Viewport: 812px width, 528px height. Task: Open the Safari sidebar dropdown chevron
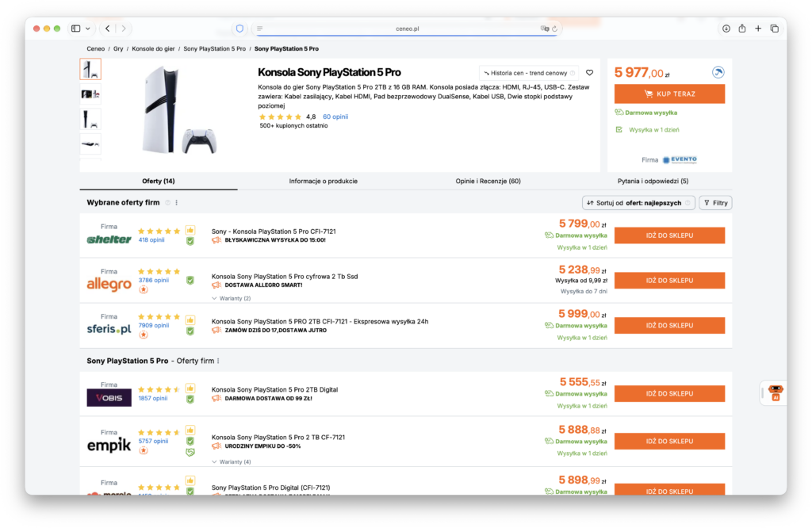point(87,29)
